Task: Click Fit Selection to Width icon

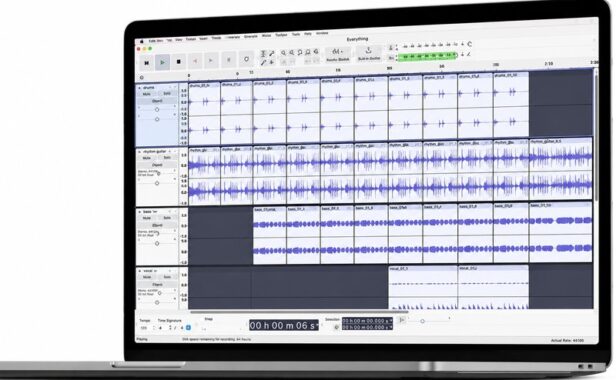Action: click(300, 52)
